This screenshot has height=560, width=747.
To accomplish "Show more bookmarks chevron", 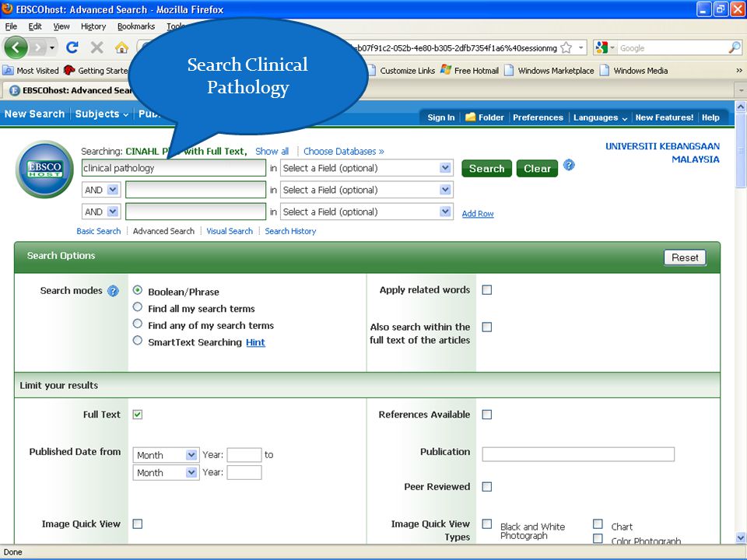I will (x=739, y=71).
